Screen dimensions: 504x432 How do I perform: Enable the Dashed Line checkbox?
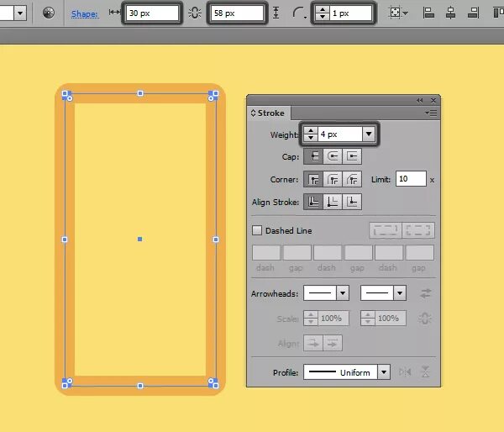pos(257,230)
